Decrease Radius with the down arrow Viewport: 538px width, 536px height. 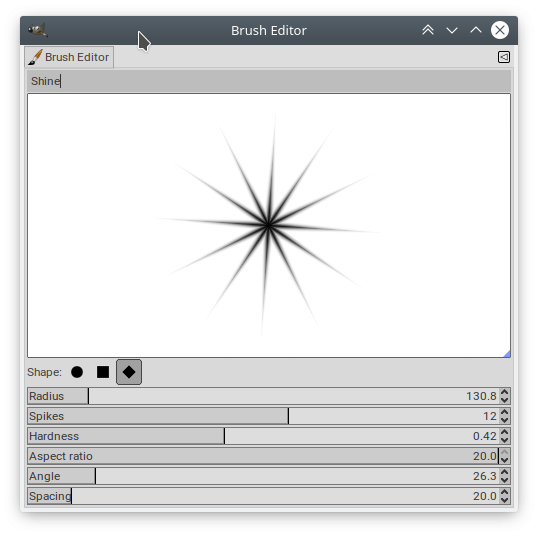coord(504,400)
